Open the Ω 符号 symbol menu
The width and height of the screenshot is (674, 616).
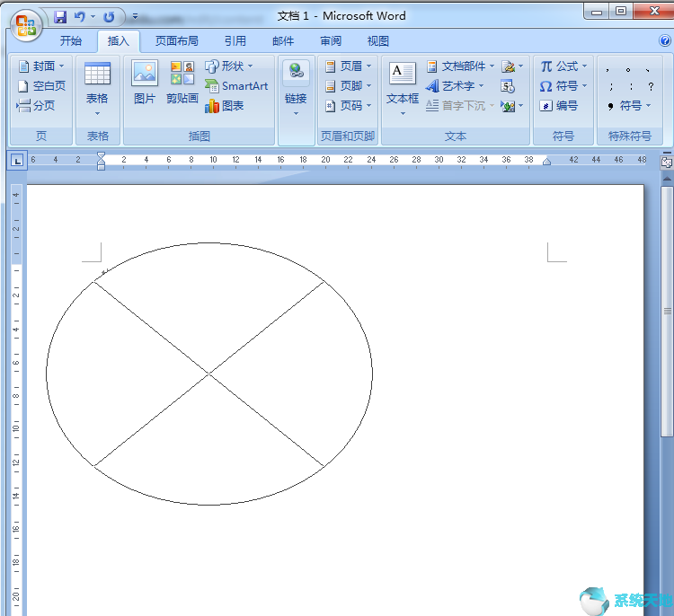coord(563,86)
